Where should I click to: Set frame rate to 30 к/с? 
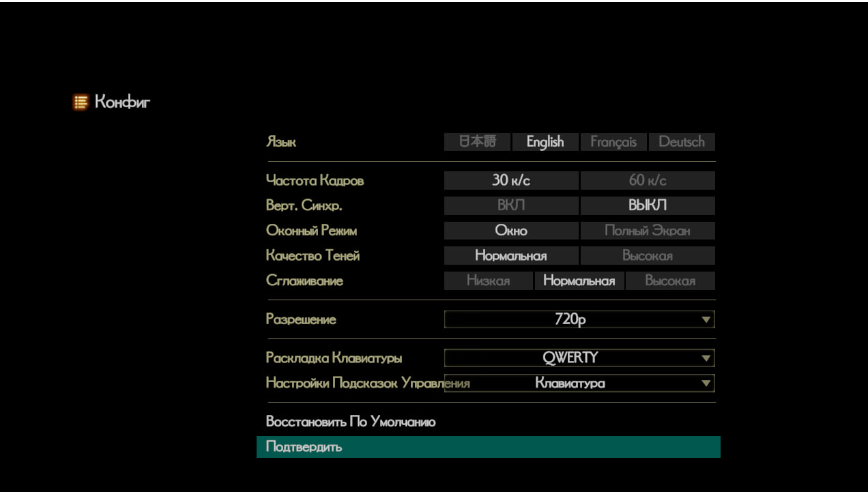[511, 181]
